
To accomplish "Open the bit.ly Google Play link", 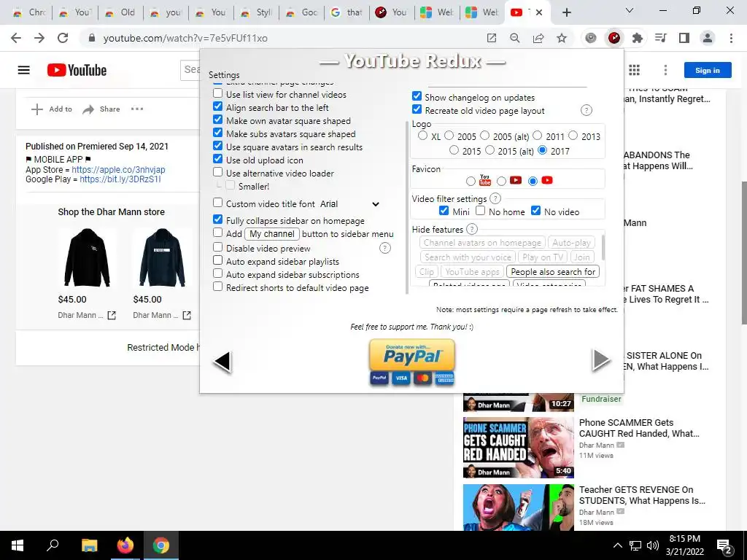I will (x=120, y=179).
